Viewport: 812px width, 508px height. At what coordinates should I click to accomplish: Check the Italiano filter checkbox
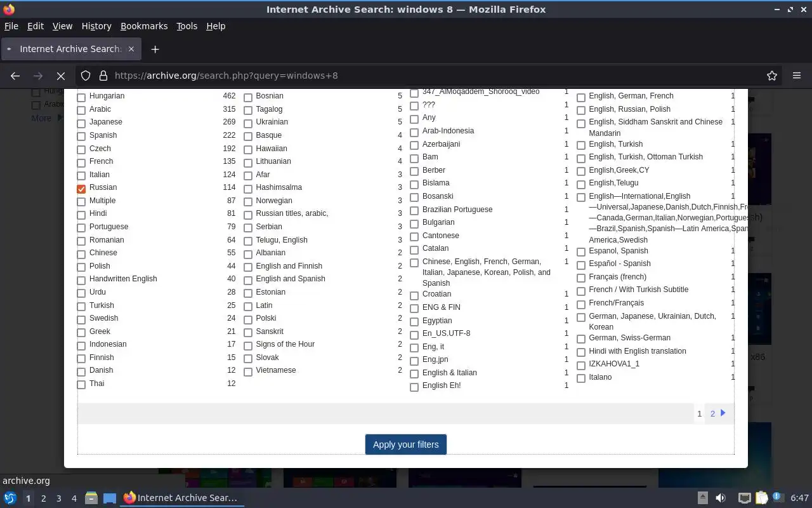(581, 378)
